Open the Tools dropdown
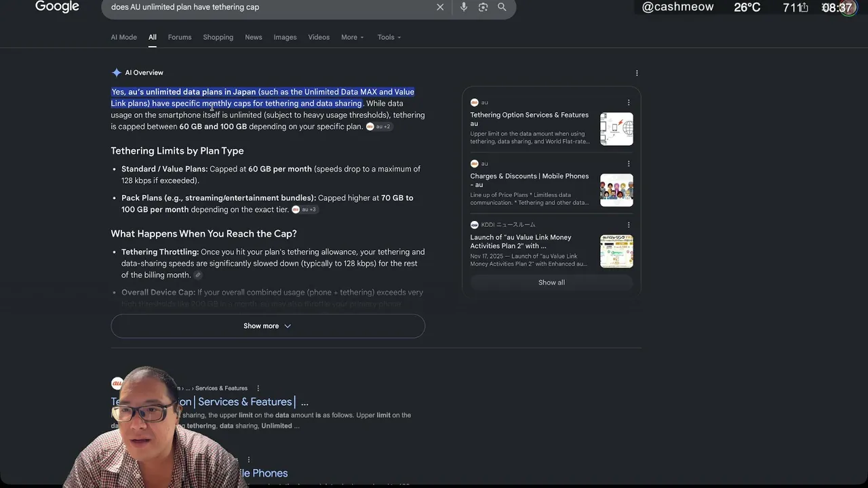Image resolution: width=868 pixels, height=488 pixels. tap(389, 37)
